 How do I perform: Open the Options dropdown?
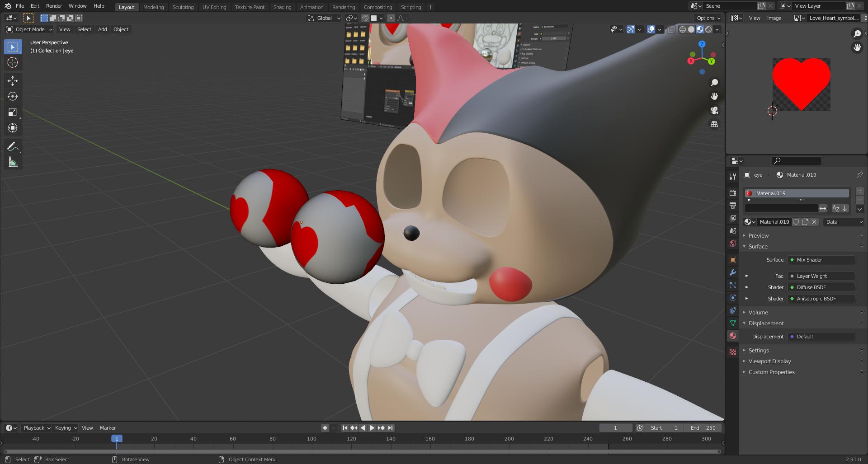[708, 18]
